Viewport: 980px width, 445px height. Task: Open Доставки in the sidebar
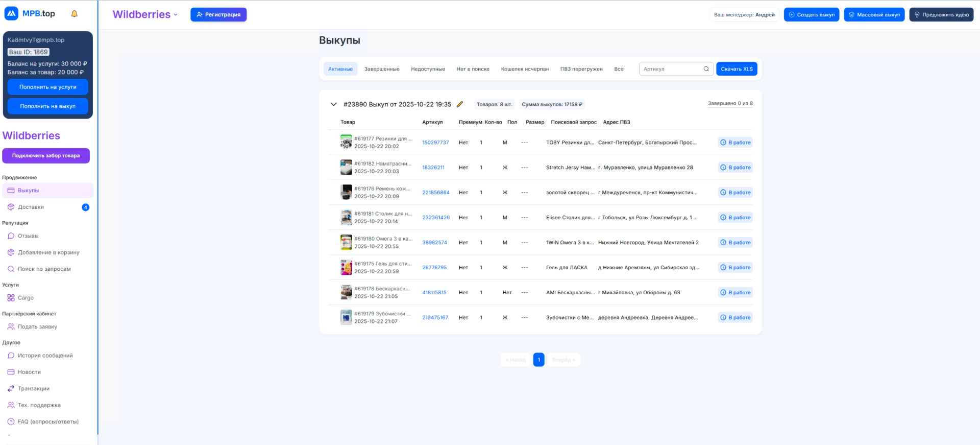pyautogui.click(x=48, y=207)
